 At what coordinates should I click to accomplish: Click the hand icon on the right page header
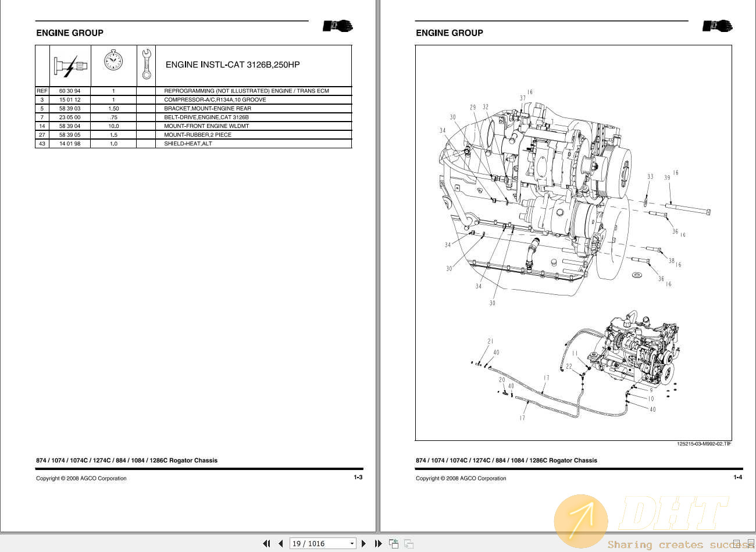(x=718, y=26)
